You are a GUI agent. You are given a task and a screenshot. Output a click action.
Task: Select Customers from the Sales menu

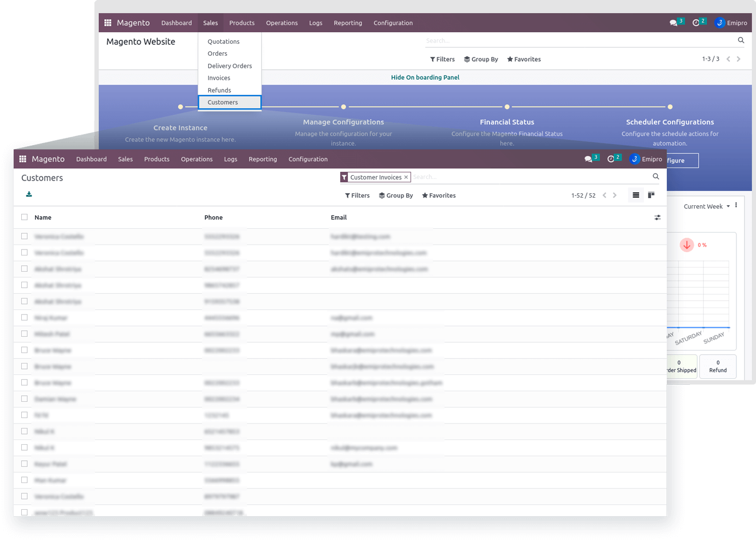coord(223,102)
